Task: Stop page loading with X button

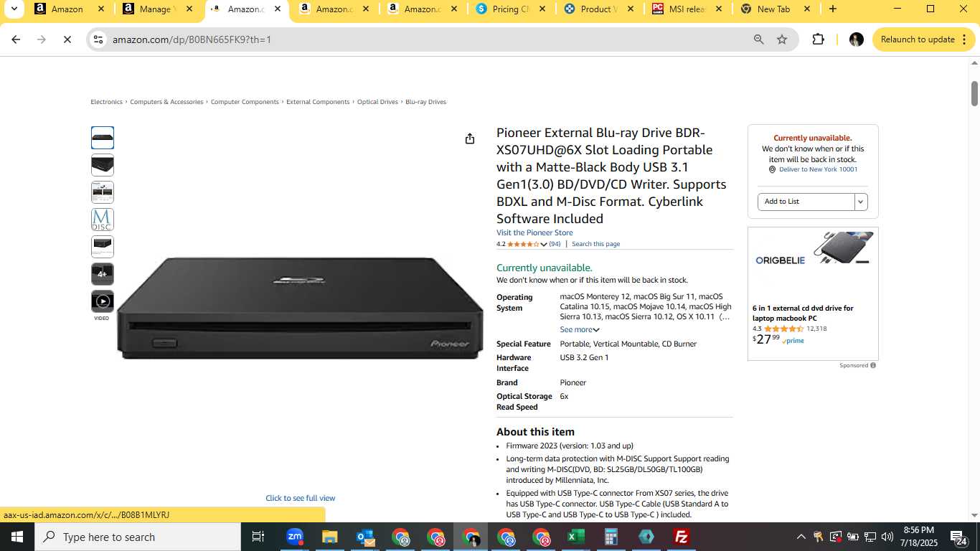Action: coord(67,39)
